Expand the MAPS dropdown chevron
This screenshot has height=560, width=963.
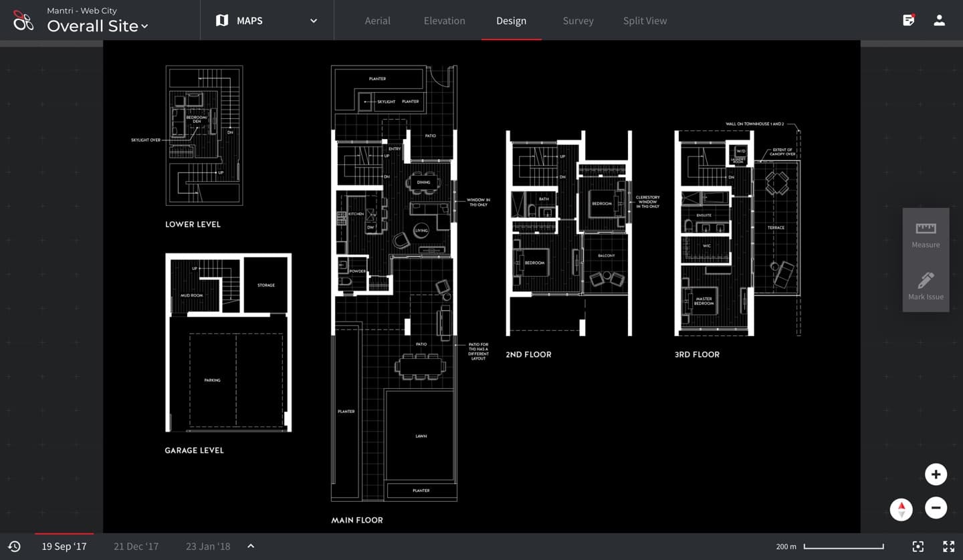point(314,21)
